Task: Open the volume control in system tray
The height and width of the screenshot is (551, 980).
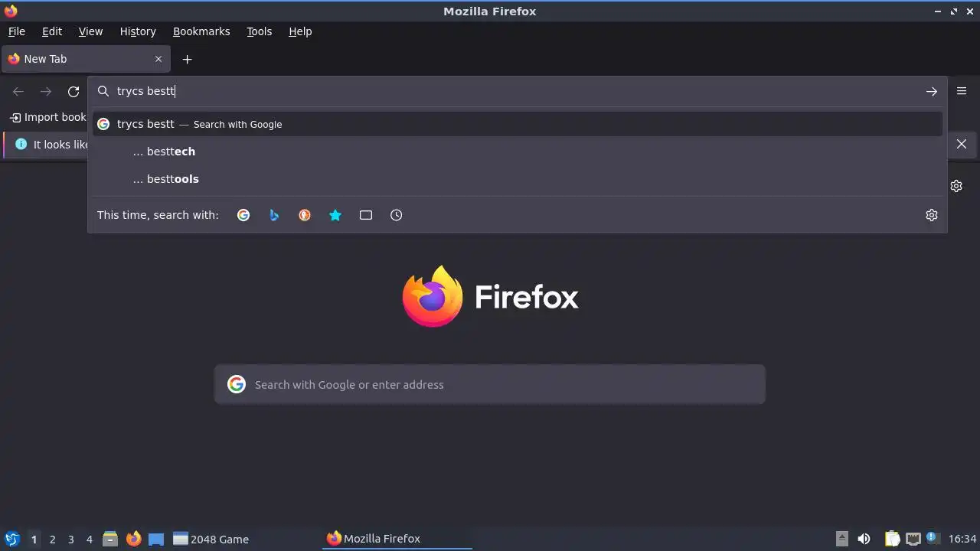Action: click(864, 539)
